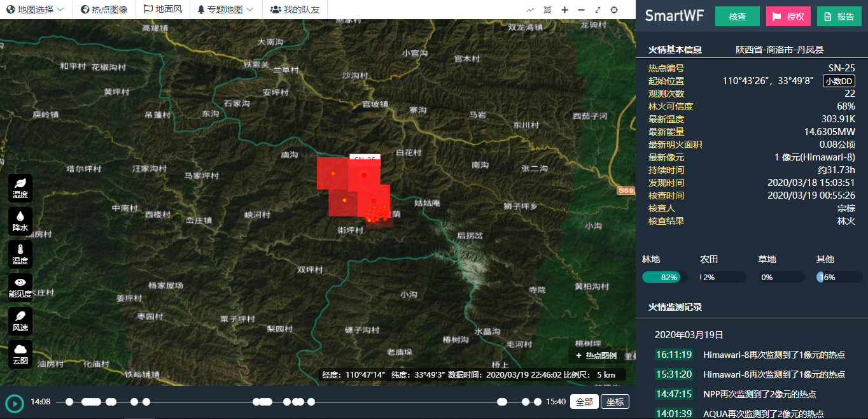Image resolution: width=868 pixels, height=419 pixels.
Task: Click the crosshair locate icon
Action: (x=614, y=10)
